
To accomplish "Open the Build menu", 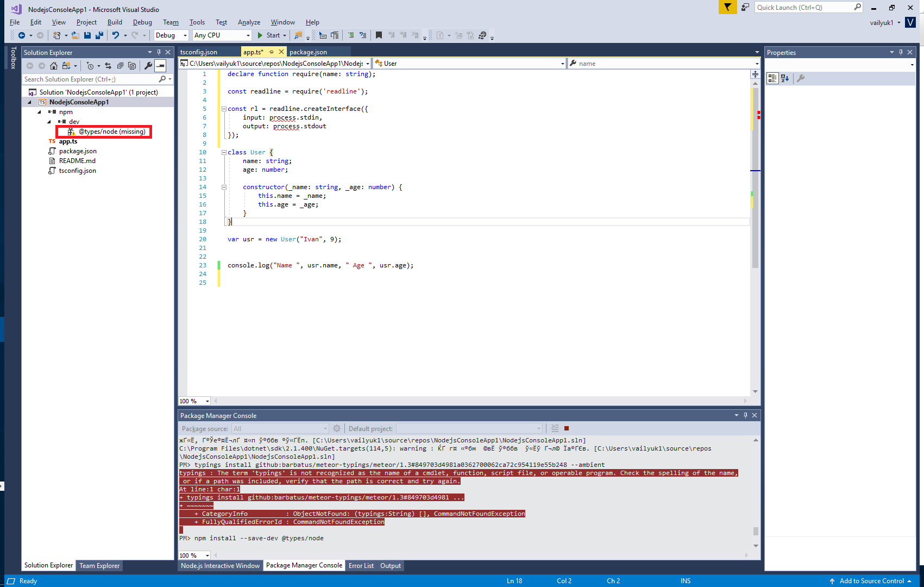I will 115,22.
